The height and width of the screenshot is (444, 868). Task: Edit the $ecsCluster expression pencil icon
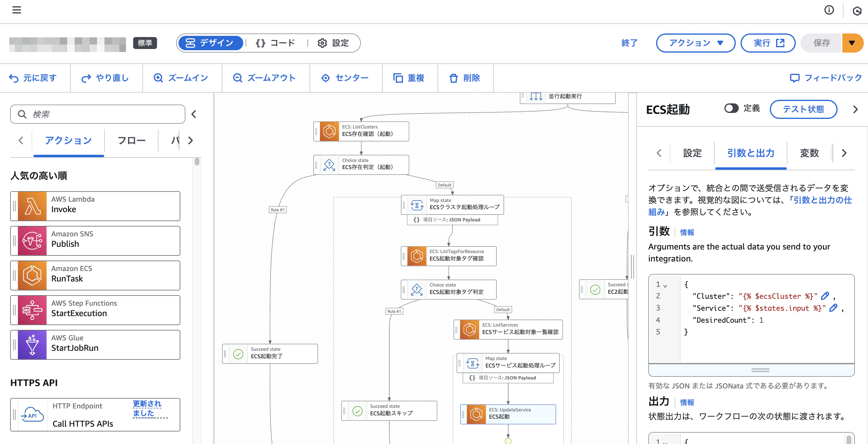click(x=825, y=296)
